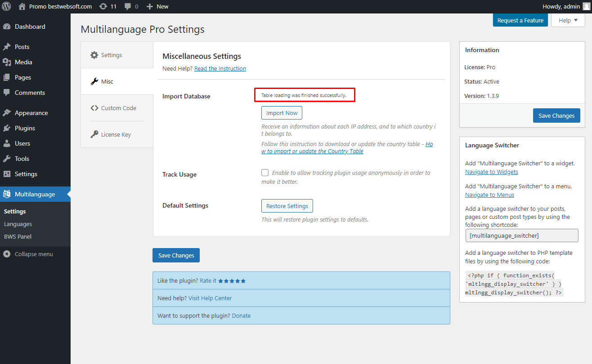Switch to the License Key tab
The width and height of the screenshot is (592, 364).
(117, 134)
